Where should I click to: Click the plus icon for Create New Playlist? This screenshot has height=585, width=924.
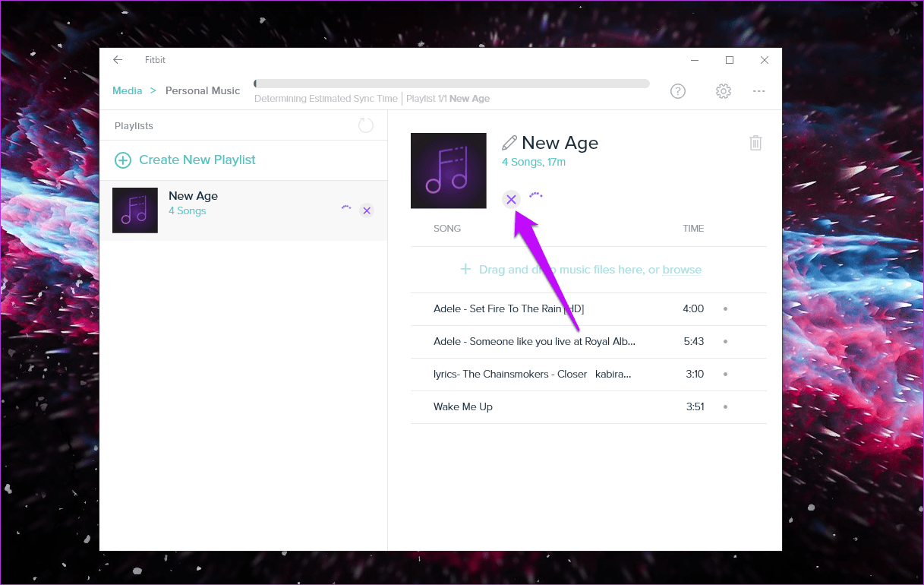[x=122, y=160]
